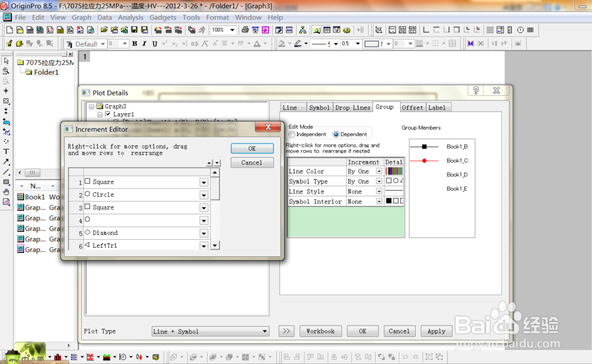Click the Open file folder icon

pos(104,30)
